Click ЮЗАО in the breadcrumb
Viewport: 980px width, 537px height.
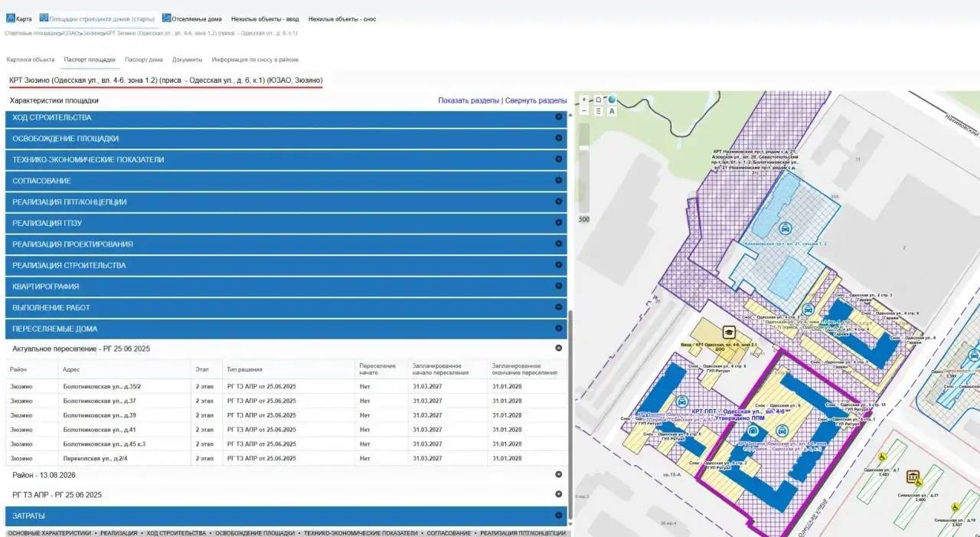coord(72,34)
